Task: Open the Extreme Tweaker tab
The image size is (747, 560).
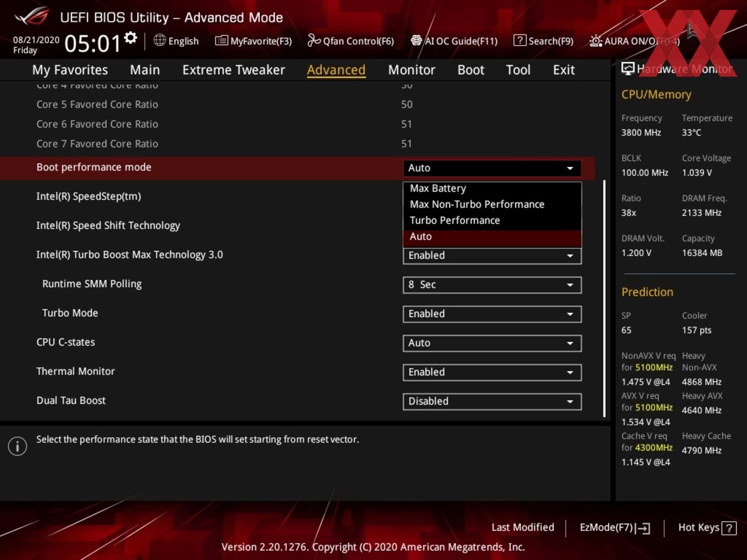Action: click(233, 70)
